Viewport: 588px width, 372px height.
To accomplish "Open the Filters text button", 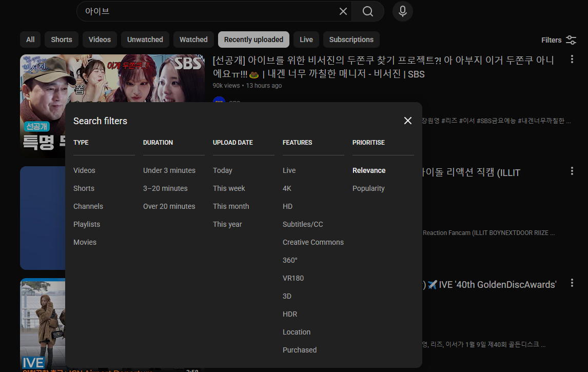I will click(551, 40).
